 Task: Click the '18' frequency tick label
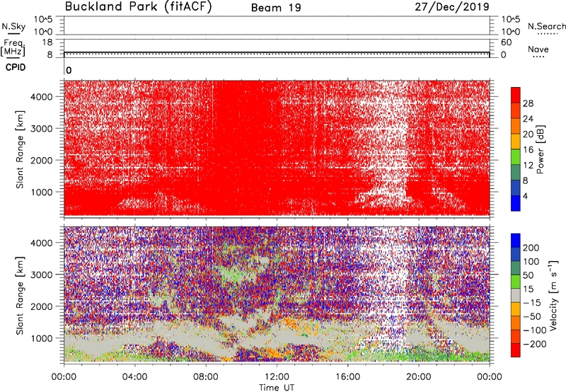[47, 42]
